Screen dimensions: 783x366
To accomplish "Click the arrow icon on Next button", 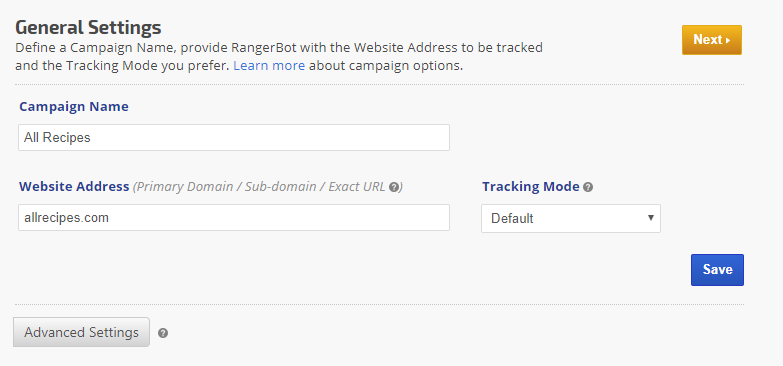I will tap(729, 40).
